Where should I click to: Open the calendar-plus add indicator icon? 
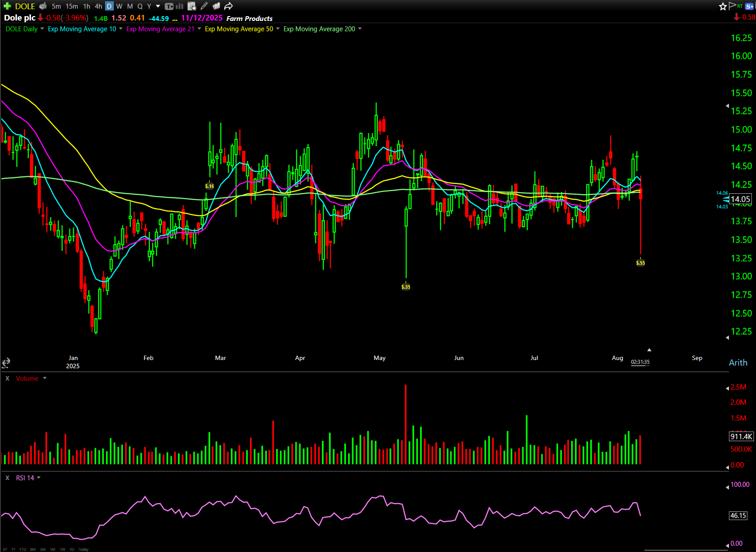pyautogui.click(x=192, y=6)
